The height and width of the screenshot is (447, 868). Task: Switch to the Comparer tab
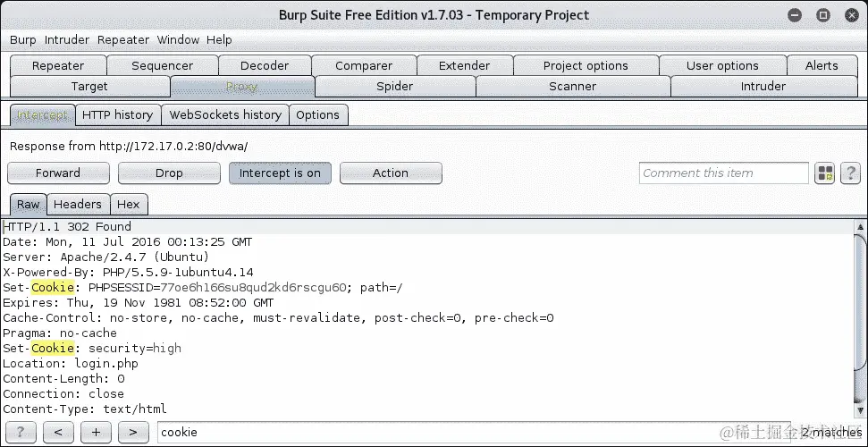pos(364,65)
